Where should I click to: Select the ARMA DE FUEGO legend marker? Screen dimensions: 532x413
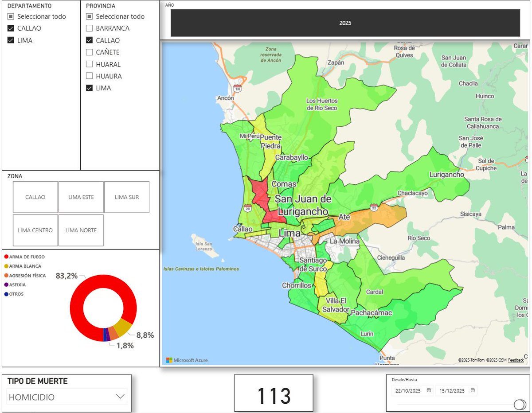(x=6, y=256)
